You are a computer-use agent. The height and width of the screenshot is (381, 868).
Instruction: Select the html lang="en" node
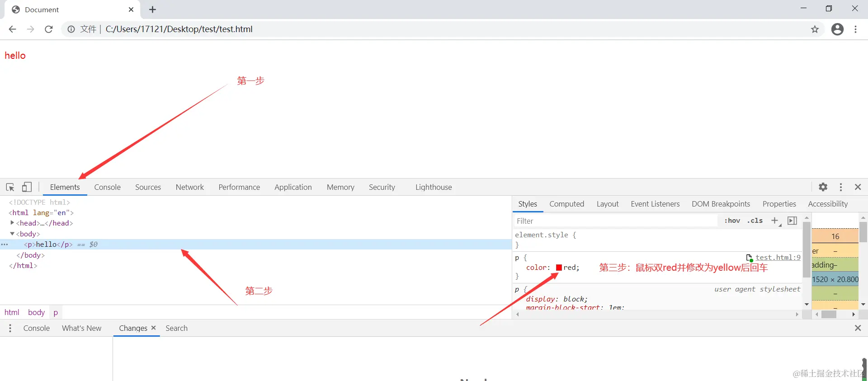[41, 212]
